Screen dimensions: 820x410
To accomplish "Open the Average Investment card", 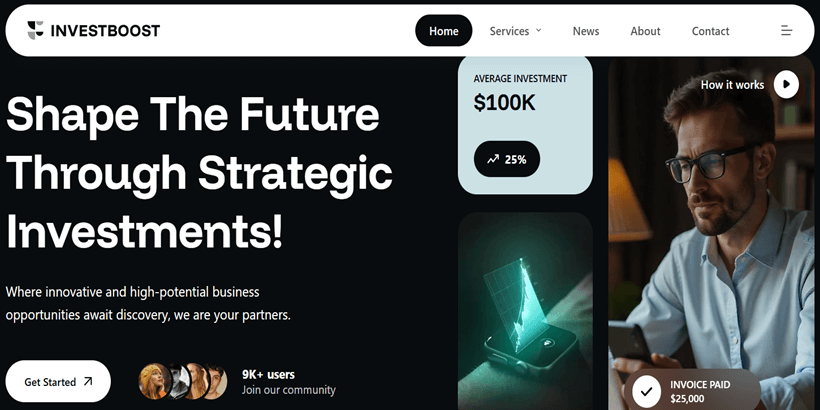I will coord(525,125).
